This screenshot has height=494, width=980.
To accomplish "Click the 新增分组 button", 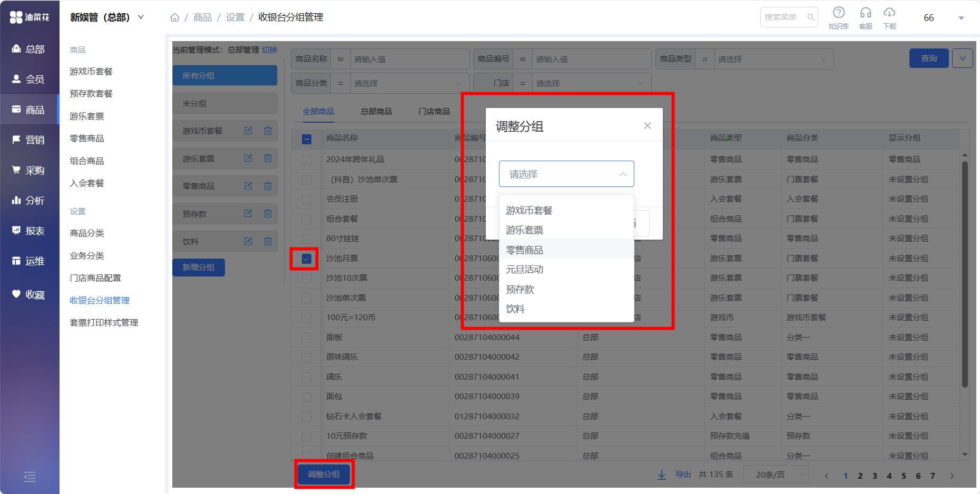I will tap(199, 268).
